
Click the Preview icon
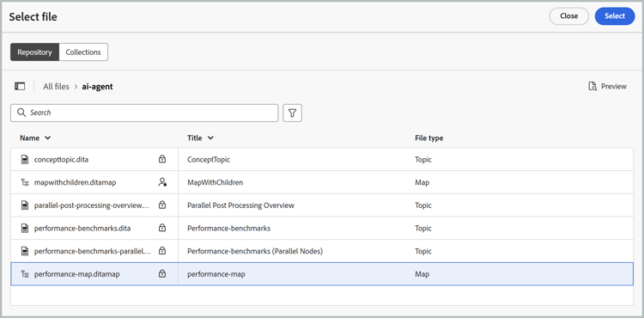592,86
